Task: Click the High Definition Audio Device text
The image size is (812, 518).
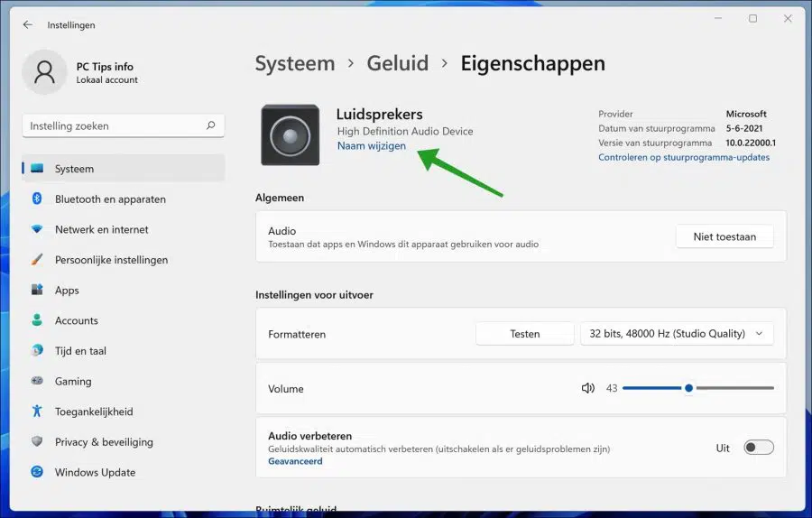Action: point(405,131)
